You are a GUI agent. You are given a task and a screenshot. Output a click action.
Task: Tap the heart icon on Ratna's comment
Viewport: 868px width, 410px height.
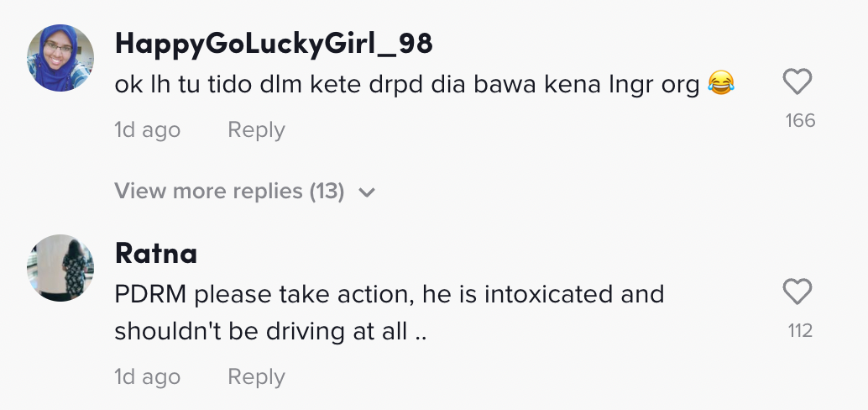[797, 292]
